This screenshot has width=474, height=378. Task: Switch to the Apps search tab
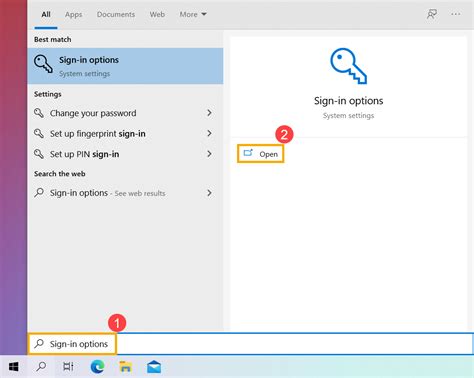[x=73, y=14]
